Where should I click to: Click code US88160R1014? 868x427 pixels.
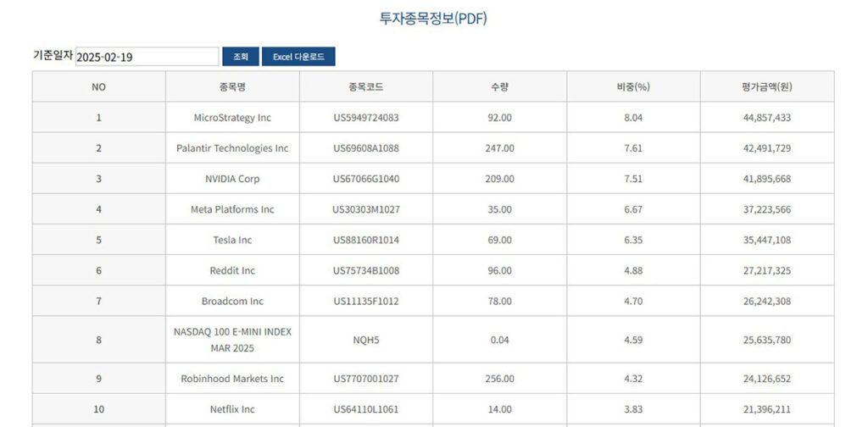click(366, 240)
